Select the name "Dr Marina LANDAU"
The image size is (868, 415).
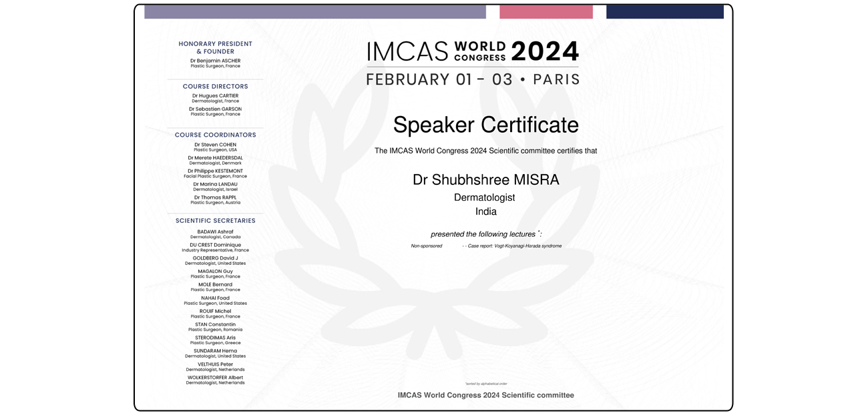(215, 184)
